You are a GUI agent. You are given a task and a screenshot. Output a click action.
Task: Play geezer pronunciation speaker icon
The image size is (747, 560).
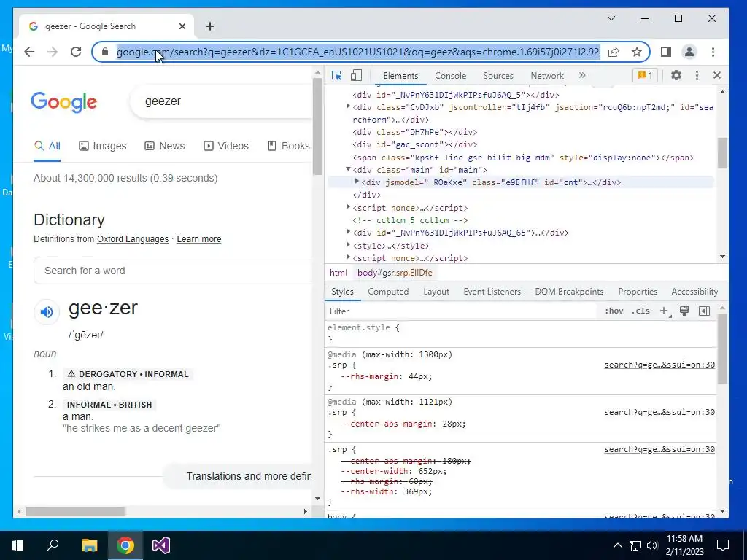coord(47,312)
